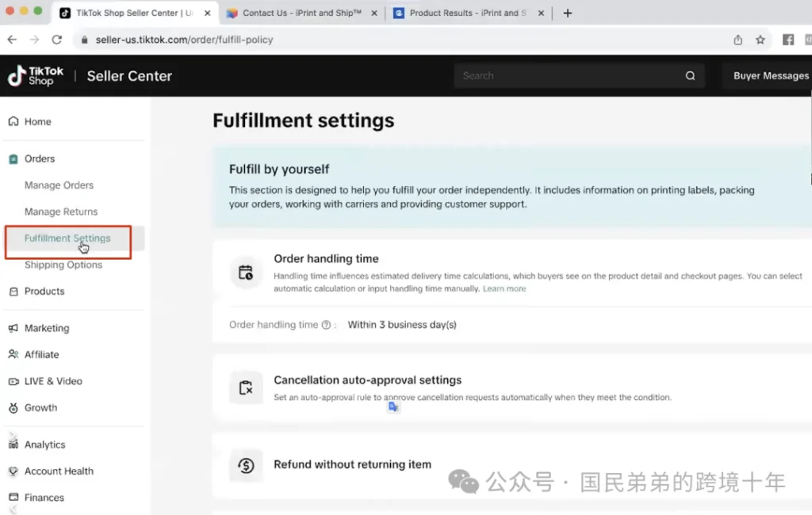This screenshot has height=515, width=812.
Task: Follow the Learn more link
Action: point(504,288)
